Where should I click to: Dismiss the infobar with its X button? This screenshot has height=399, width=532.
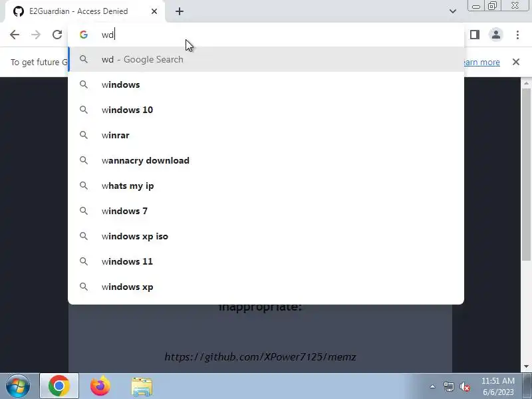[516, 62]
